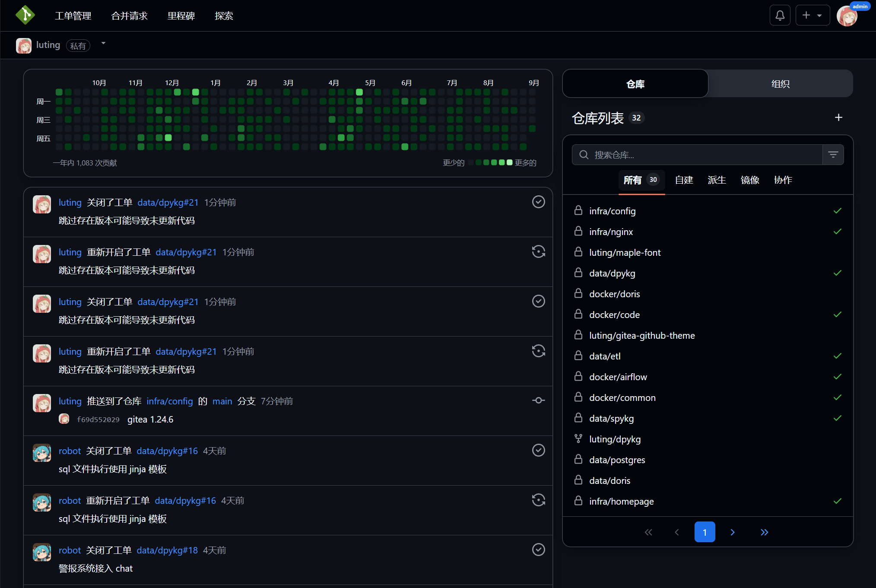Select the 镜像 repository filter tab
The height and width of the screenshot is (588, 876).
[750, 180]
